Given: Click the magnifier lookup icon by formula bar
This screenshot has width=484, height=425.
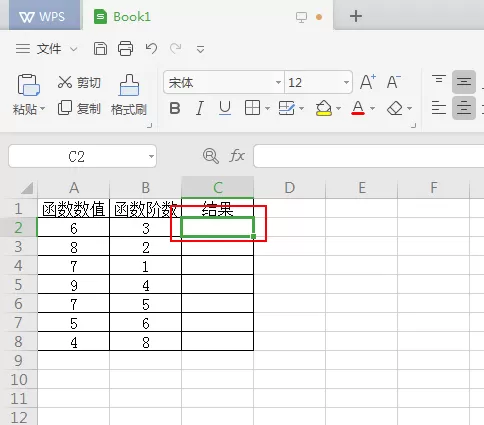Looking at the screenshot, I should [x=211, y=156].
